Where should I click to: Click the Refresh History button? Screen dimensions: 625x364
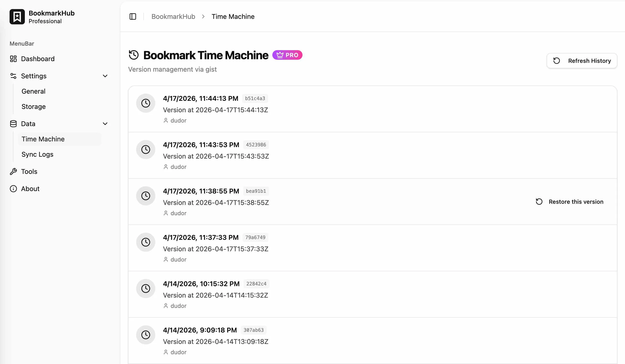tap(582, 60)
